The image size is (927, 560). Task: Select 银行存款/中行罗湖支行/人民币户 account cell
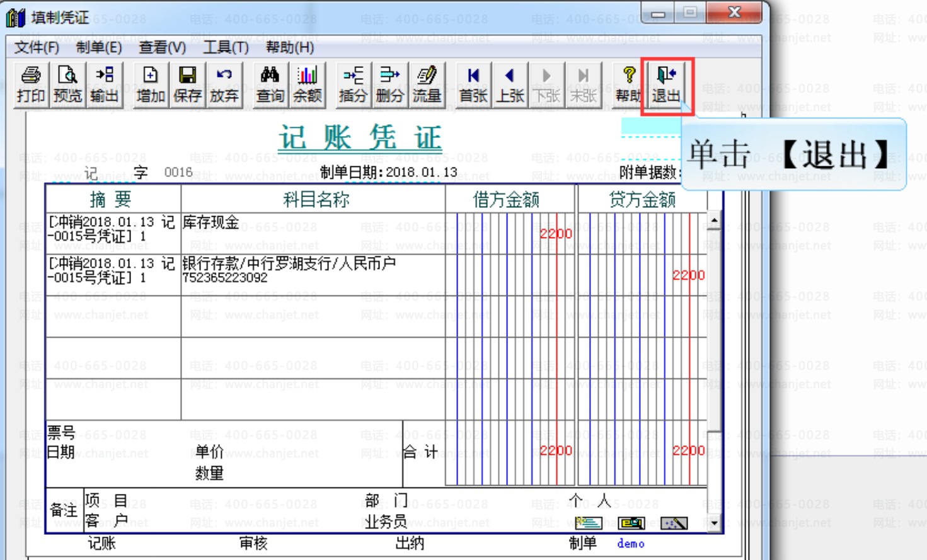(313, 275)
